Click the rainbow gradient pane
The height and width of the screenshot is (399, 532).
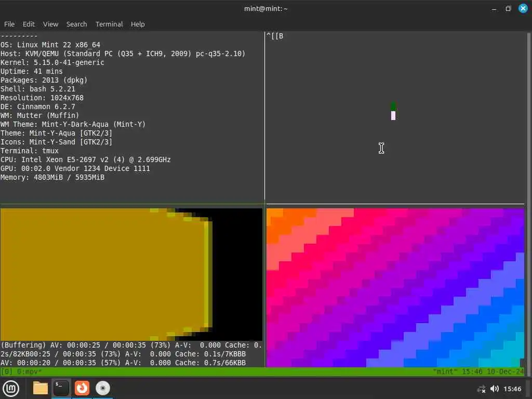coord(395,287)
